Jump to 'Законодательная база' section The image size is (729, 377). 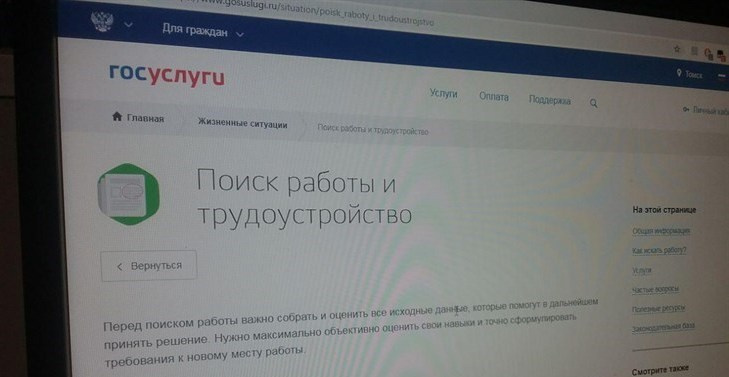click(x=663, y=327)
